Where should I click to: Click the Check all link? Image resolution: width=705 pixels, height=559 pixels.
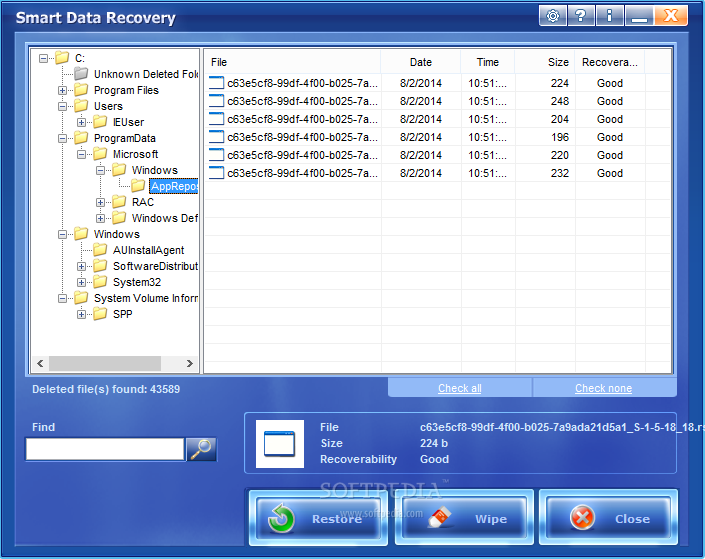tap(460, 388)
